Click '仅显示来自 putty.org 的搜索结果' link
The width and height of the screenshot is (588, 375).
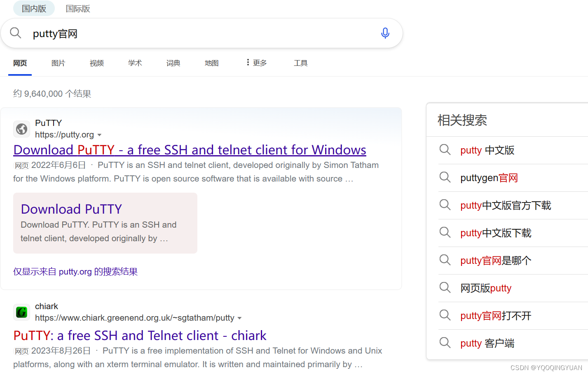tap(75, 272)
